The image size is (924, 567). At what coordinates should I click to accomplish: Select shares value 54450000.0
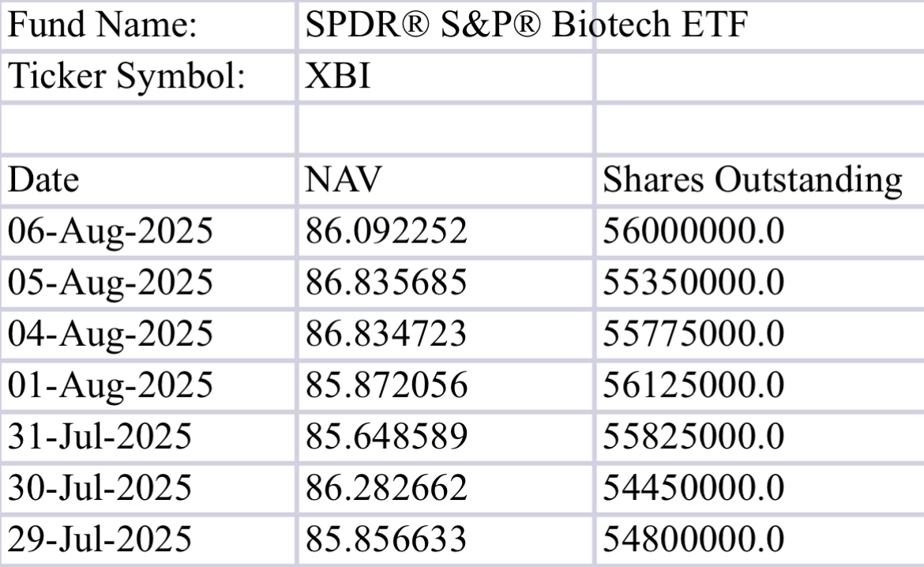pyautogui.click(x=761, y=488)
